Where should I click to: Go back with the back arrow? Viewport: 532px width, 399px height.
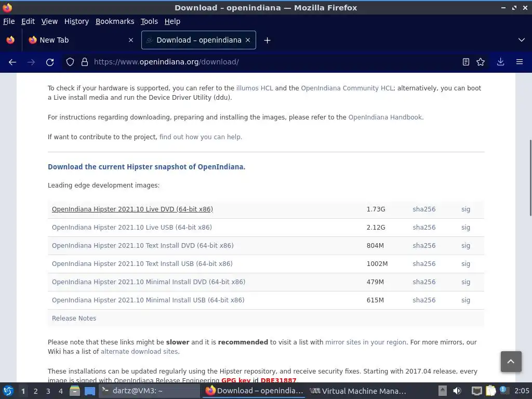point(12,62)
